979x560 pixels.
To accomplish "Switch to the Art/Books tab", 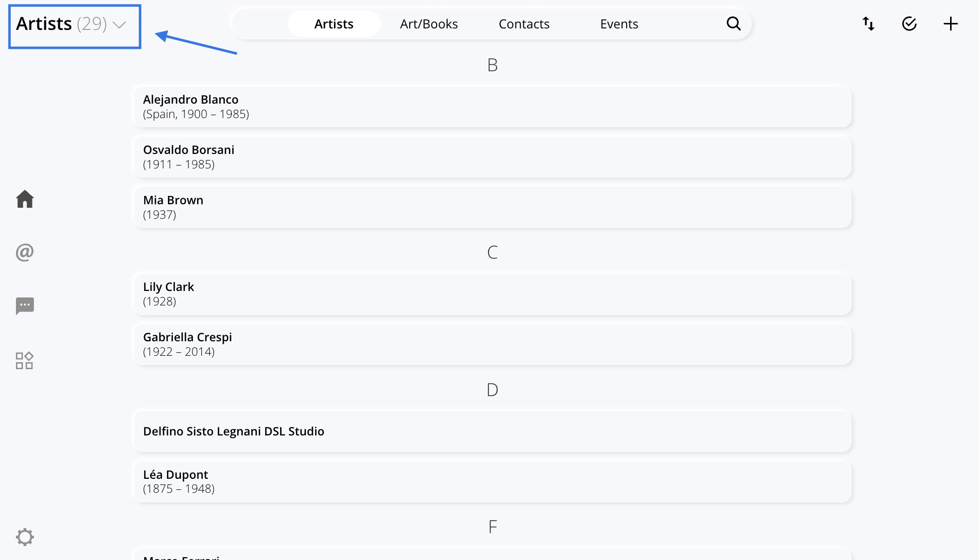I will (428, 23).
